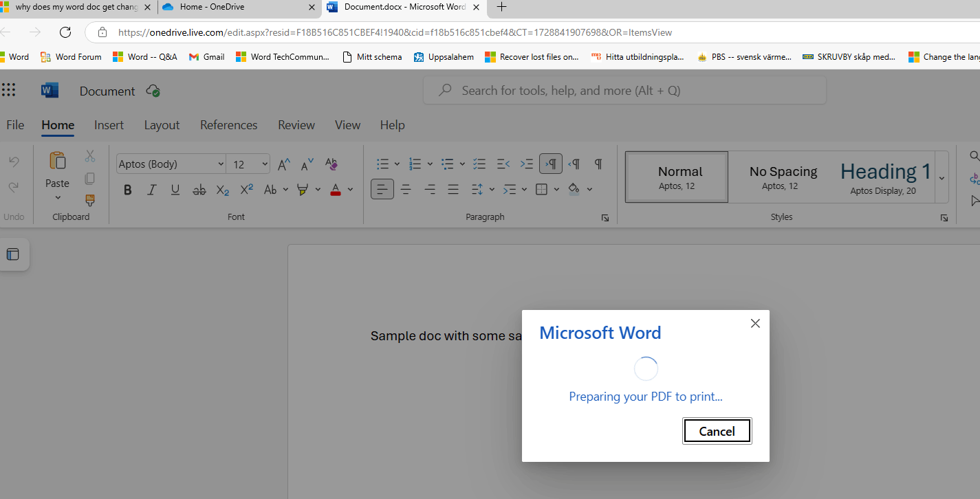The height and width of the screenshot is (499, 980).
Task: Click the Search for tools box
Action: [624, 90]
